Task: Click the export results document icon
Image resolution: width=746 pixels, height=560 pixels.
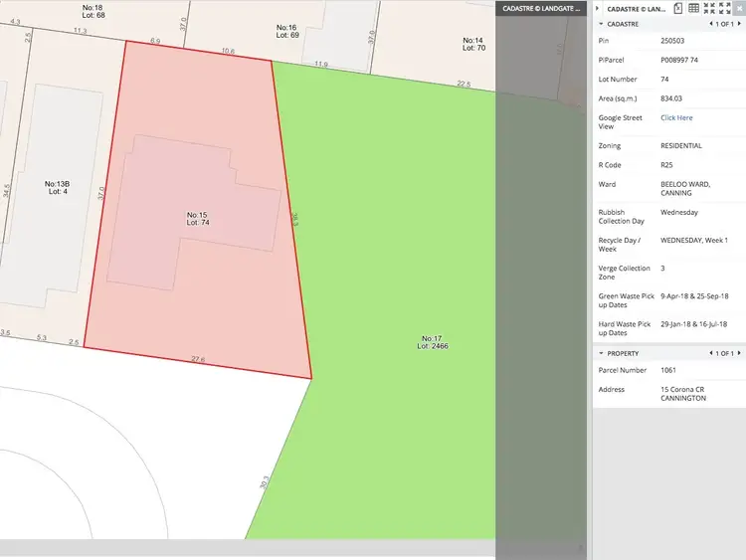Action: pos(677,8)
